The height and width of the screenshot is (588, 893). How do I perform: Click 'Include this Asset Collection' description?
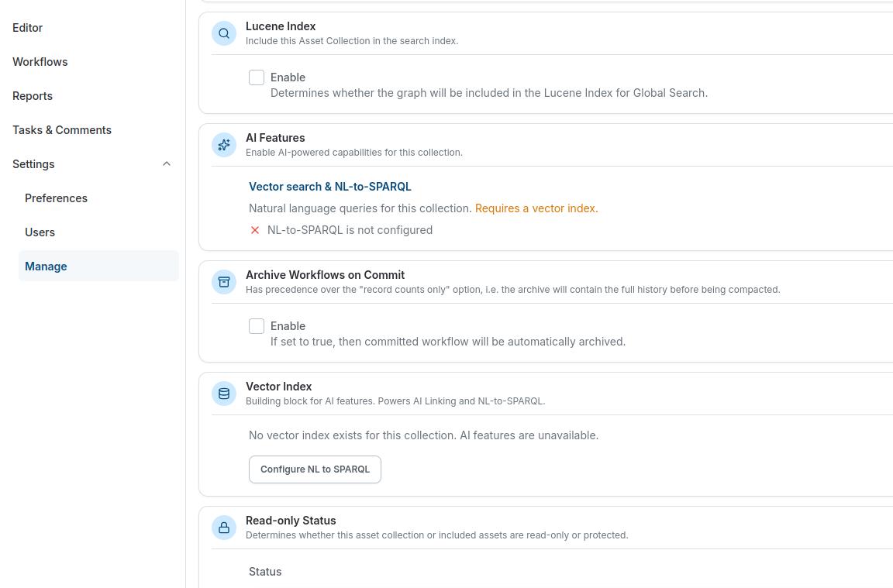click(352, 41)
